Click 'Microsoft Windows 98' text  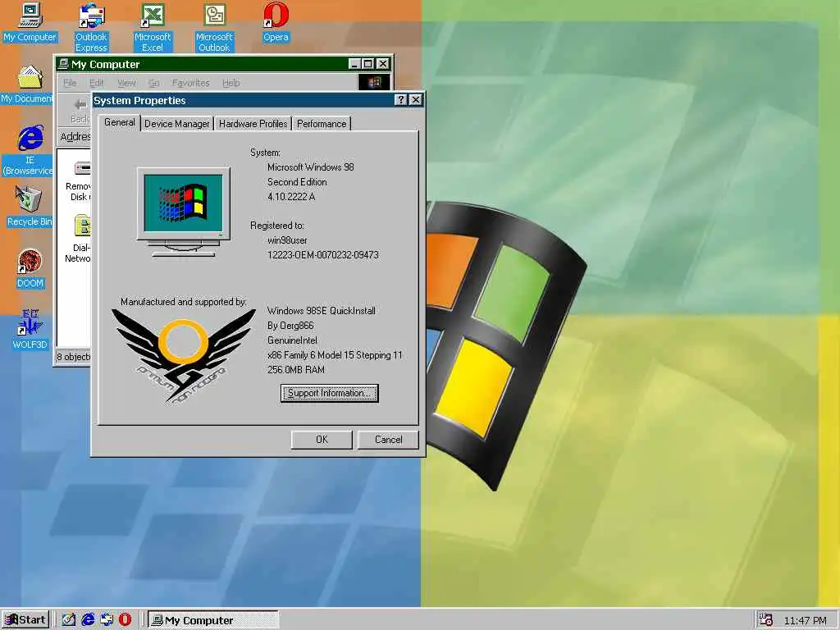tap(311, 167)
